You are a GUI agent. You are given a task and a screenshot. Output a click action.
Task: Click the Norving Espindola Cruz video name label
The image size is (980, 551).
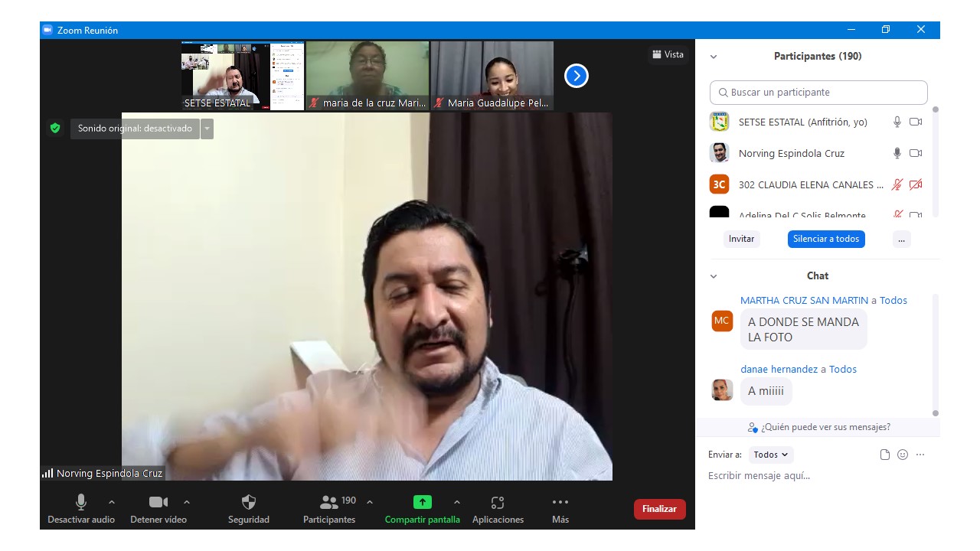109,474
